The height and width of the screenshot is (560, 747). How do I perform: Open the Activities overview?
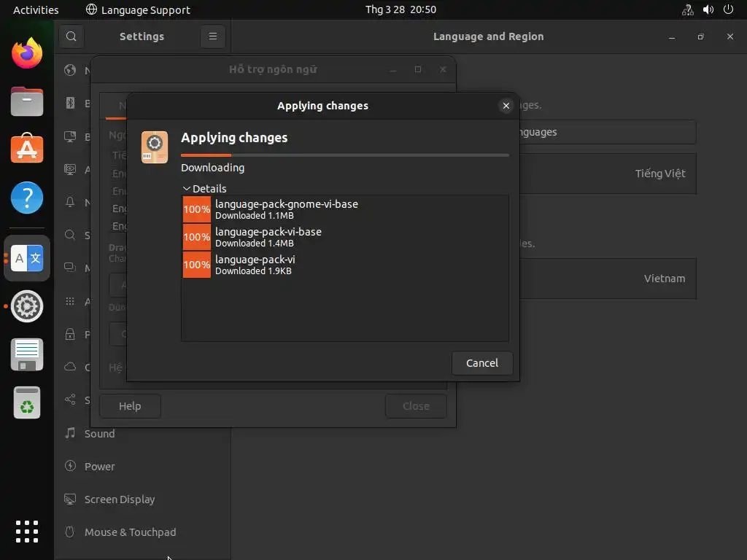coord(36,9)
